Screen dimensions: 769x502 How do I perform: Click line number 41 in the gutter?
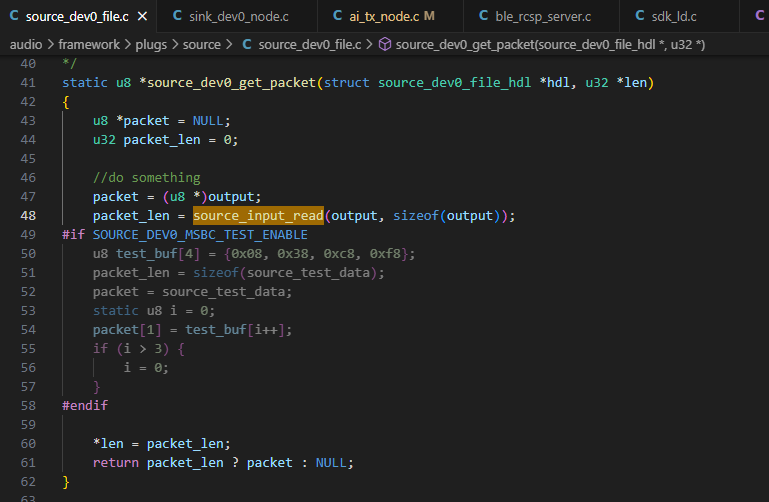[28, 82]
